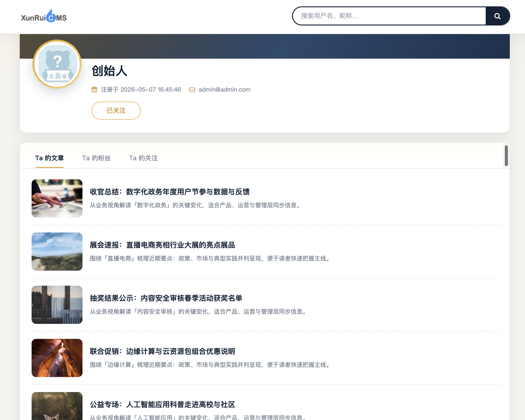
Task: Open the XunRuiCMS logo home link
Action: click(x=44, y=16)
